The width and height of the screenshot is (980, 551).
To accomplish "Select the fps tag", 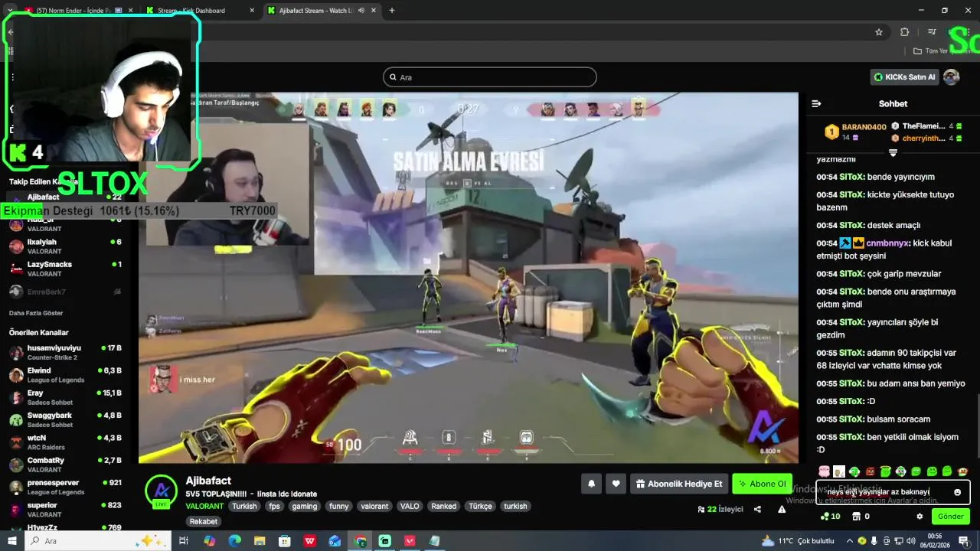I will tap(274, 506).
